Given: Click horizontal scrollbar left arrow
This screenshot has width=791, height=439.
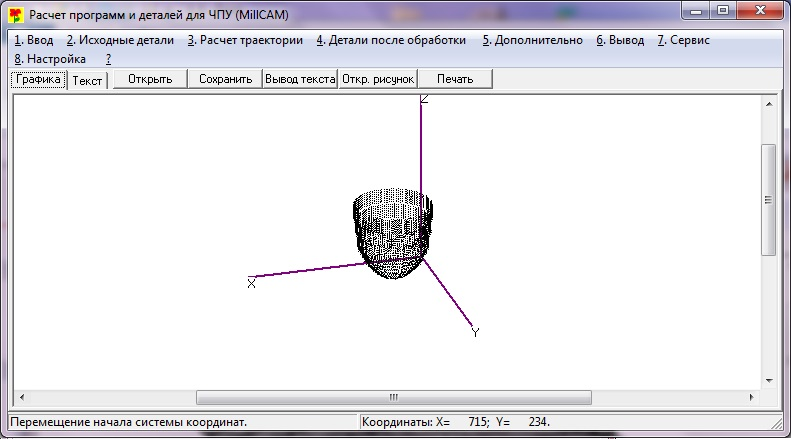Looking at the screenshot, I should click(22, 398).
